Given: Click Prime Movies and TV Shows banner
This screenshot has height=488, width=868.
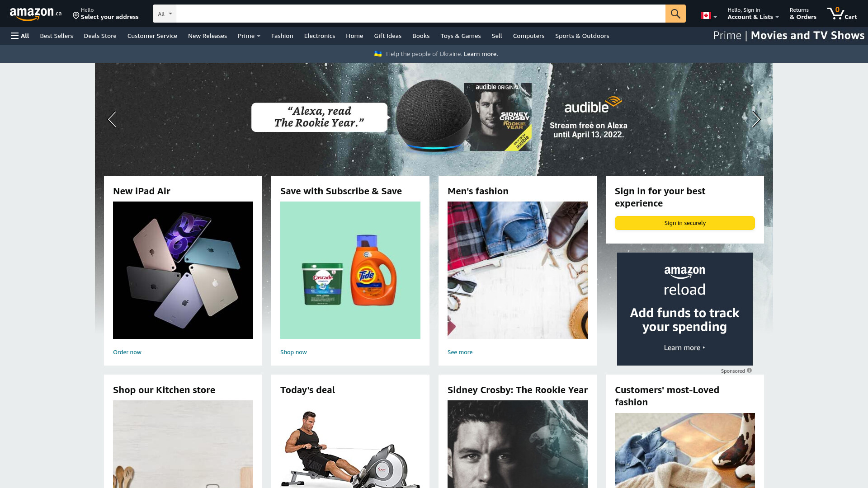Looking at the screenshot, I should 788,35.
